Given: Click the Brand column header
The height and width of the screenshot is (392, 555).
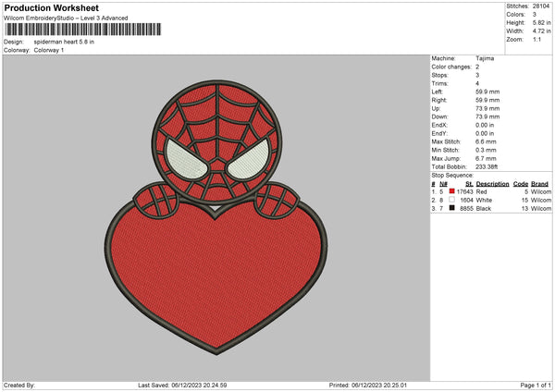Looking at the screenshot, I should pyautogui.click(x=539, y=184).
